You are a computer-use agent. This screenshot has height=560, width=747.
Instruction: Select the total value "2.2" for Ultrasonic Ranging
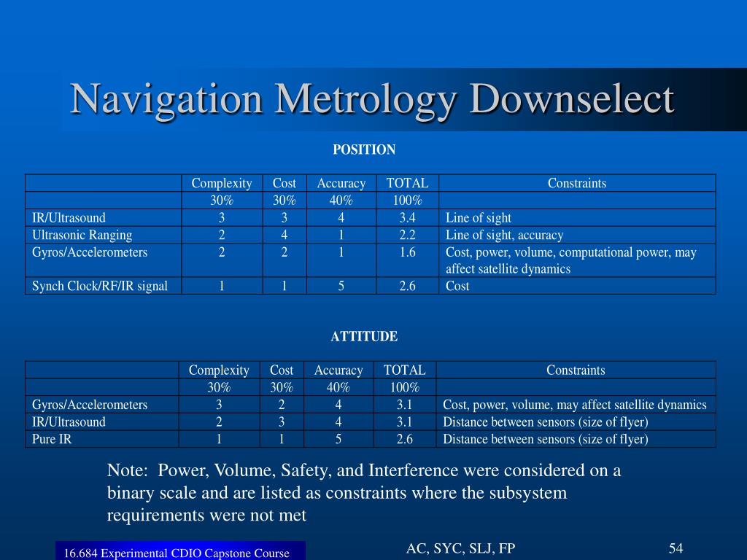(x=407, y=235)
